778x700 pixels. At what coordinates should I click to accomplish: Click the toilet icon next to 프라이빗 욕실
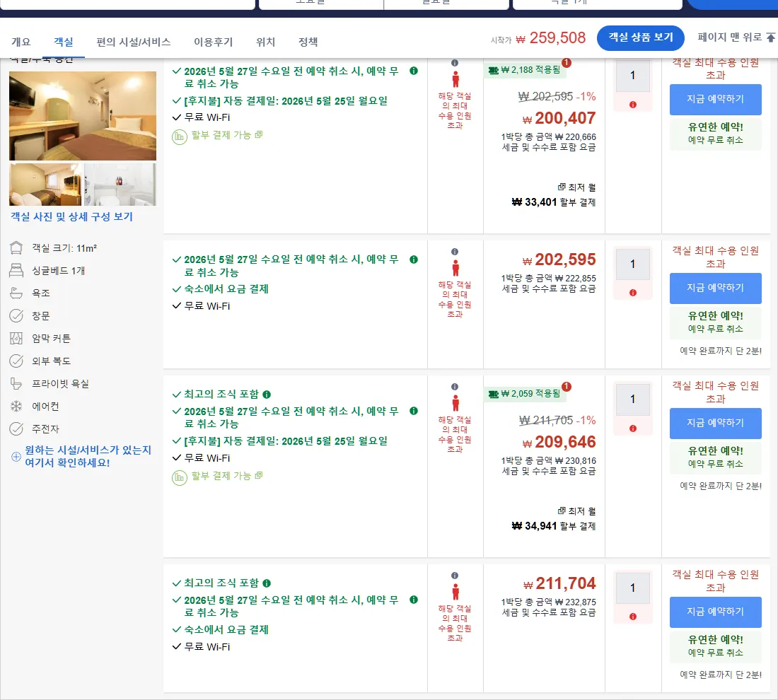[16, 383]
